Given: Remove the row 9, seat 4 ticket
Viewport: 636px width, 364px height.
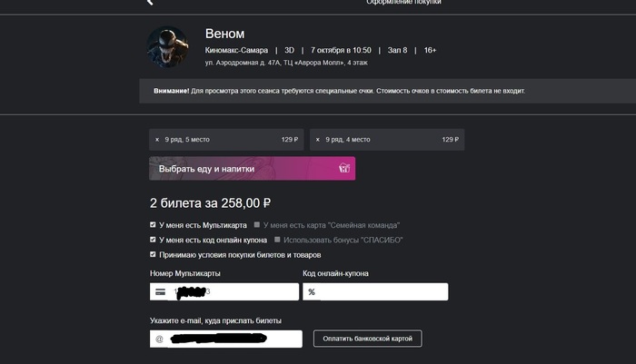Looking at the screenshot, I should coord(317,140).
